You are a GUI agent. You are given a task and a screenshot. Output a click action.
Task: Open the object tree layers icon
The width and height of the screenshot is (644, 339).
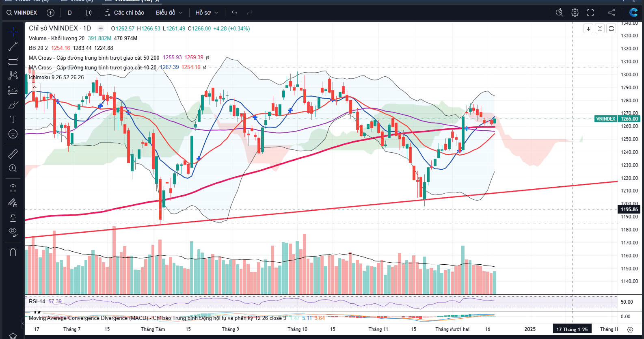pyautogui.click(x=13, y=335)
